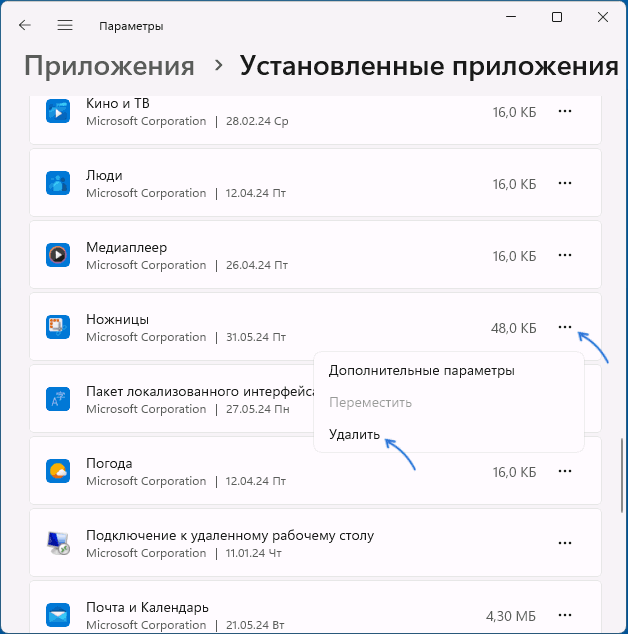Select the Медиаплеер app name
628x634 pixels.
[127, 247]
